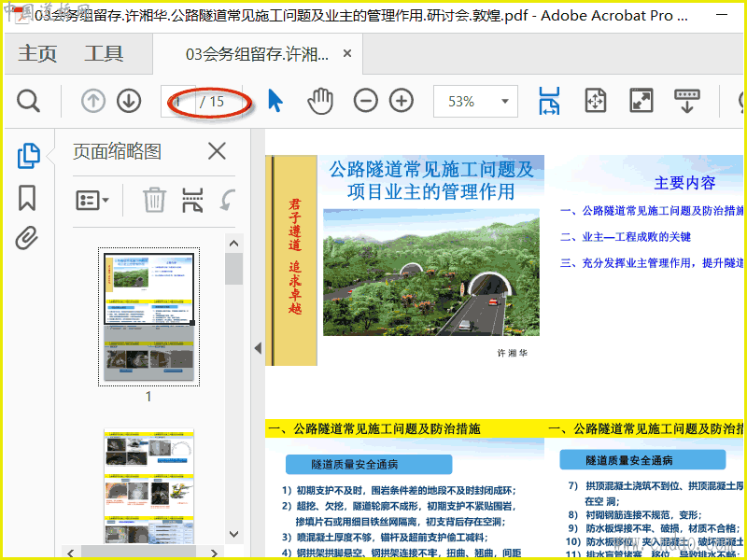The width and height of the screenshot is (747, 560).
Task: Click the page number input field
Action: click(179, 102)
